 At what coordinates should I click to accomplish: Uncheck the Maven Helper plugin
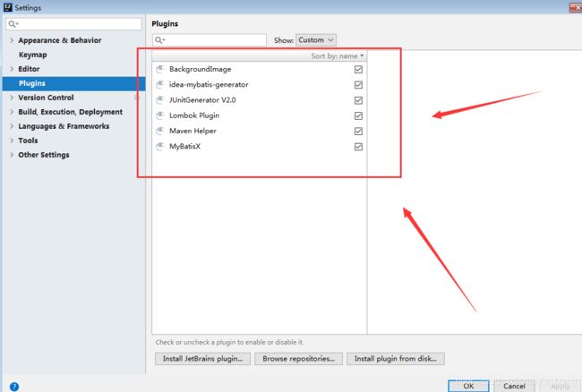[358, 132]
